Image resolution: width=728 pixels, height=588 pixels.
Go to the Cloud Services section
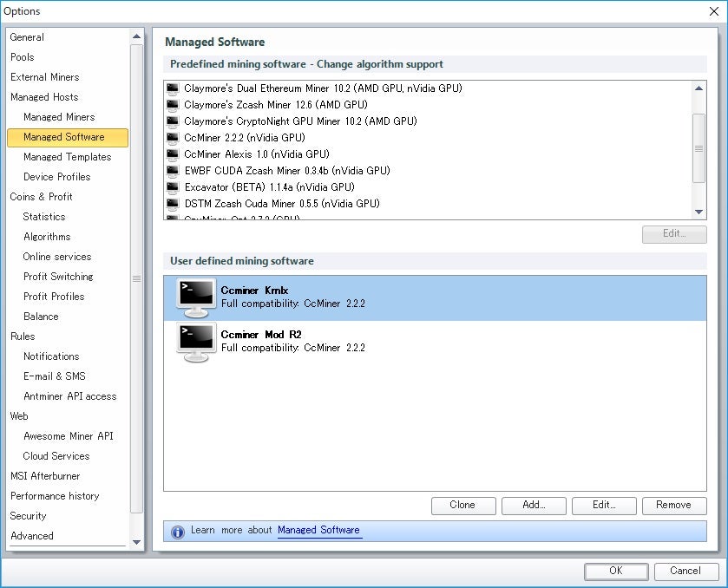pos(56,456)
